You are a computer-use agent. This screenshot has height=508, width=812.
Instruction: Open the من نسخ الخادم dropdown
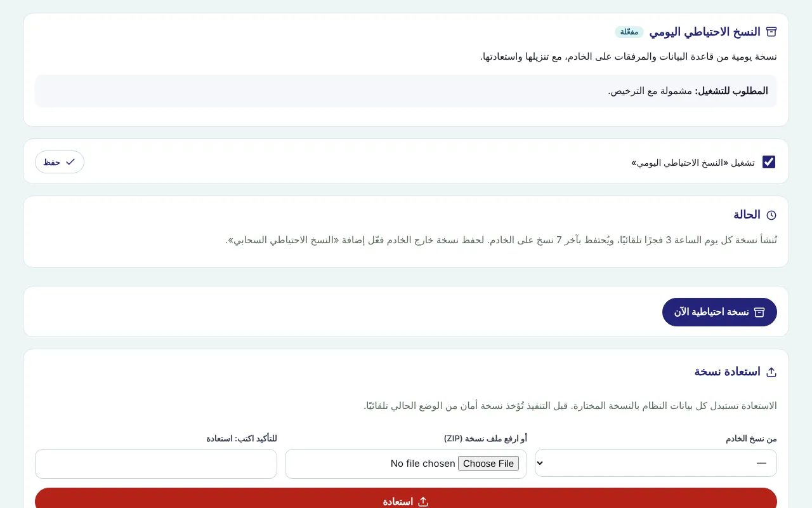point(656,464)
